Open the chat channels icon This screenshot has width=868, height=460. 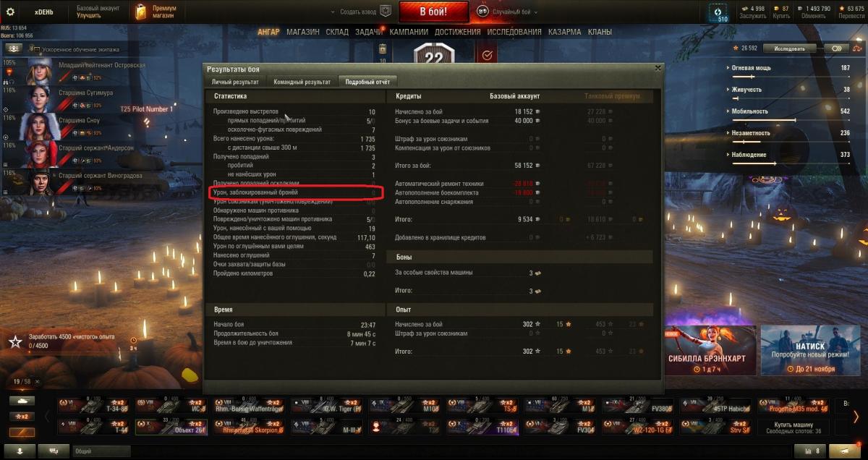(54, 451)
